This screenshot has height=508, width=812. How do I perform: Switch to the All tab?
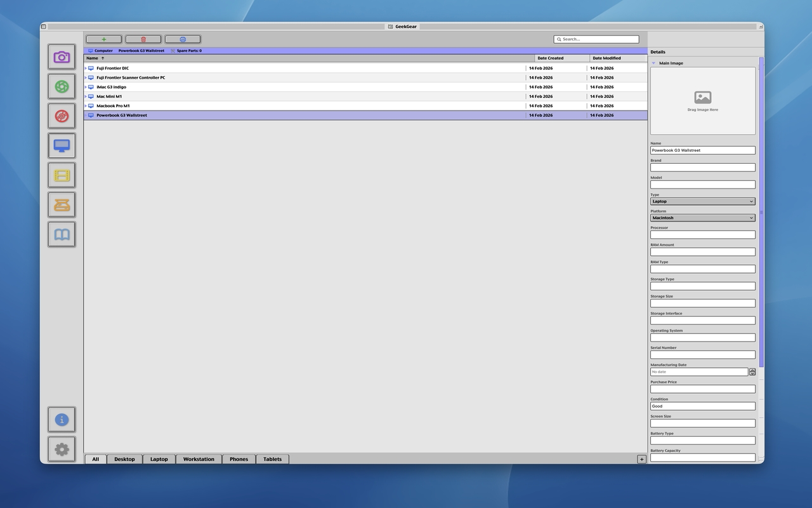96,459
